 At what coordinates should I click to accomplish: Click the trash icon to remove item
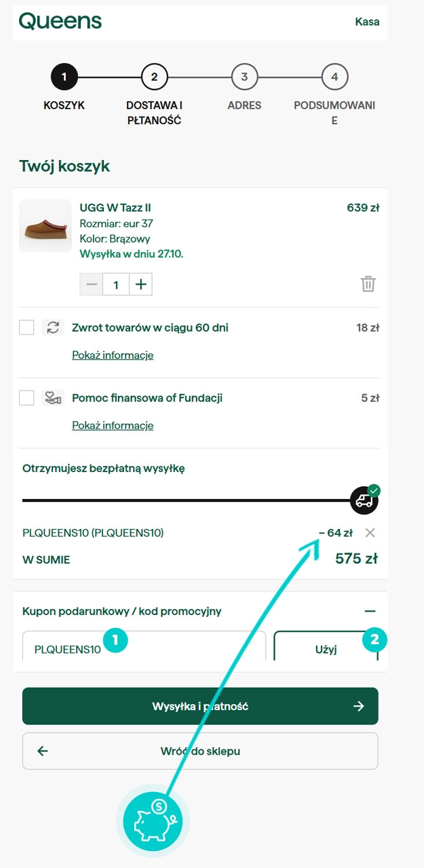point(368,283)
